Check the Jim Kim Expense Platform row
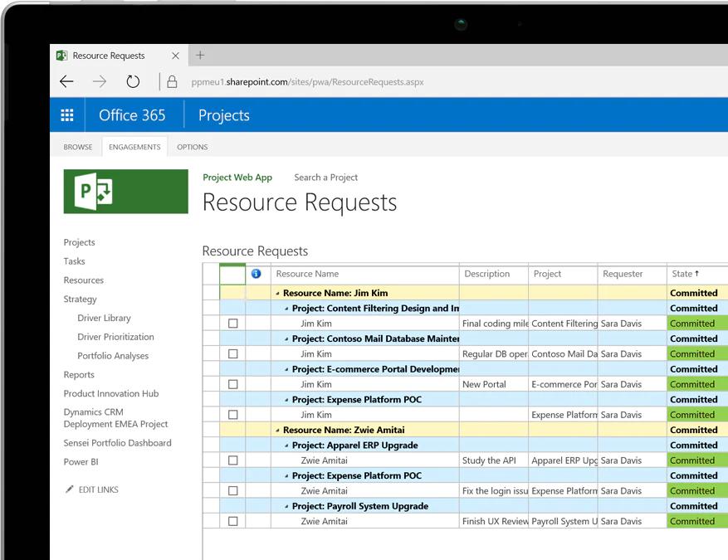Screen dimensions: 728x560 coord(233,415)
